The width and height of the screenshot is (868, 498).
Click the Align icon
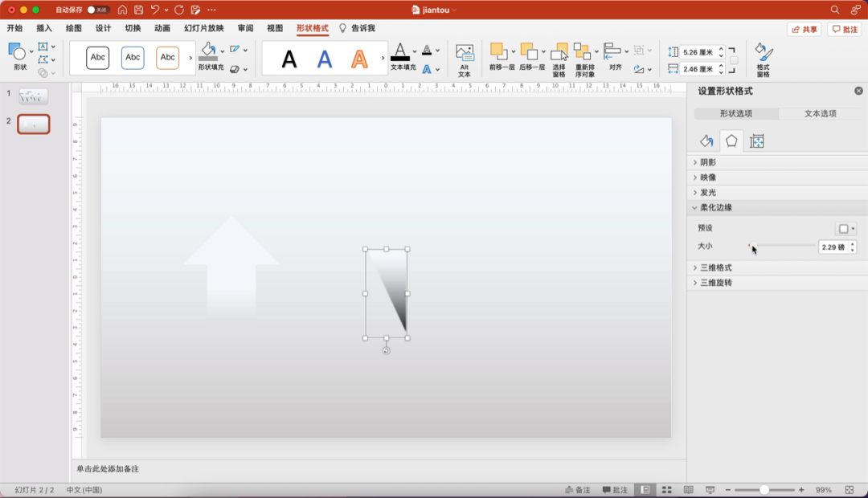[x=612, y=51]
